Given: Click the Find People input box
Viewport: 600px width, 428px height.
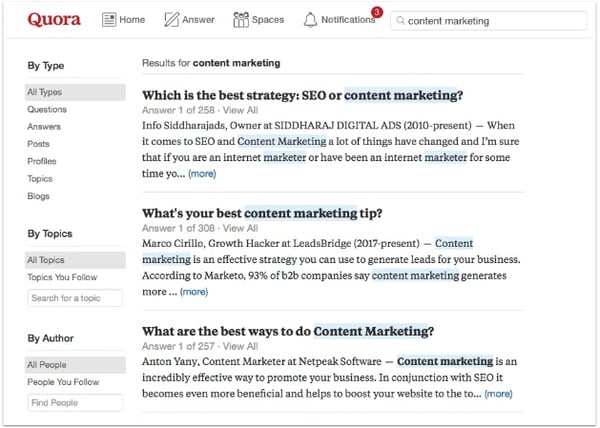Looking at the screenshot, I should 75,403.
